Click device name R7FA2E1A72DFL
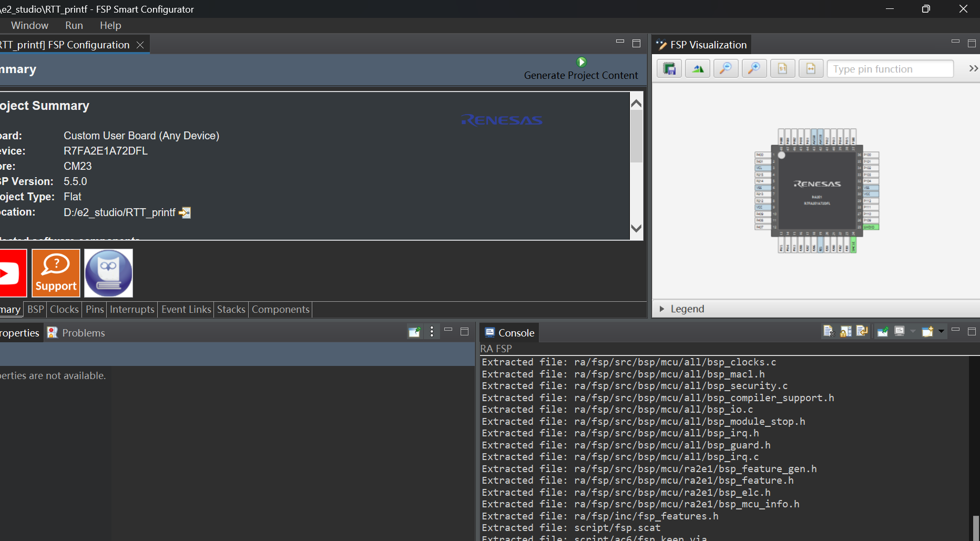Screen dimensions: 980x541 click(x=106, y=151)
